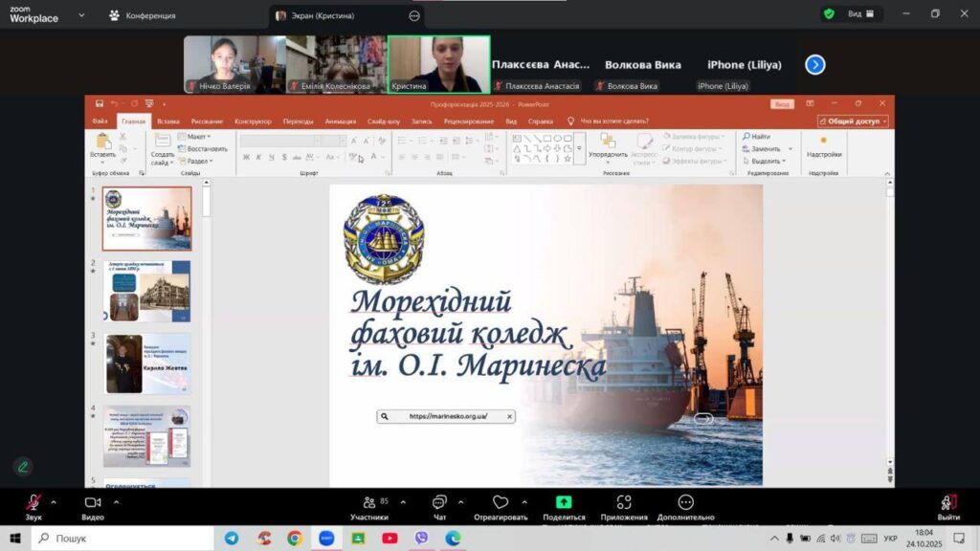Select the second slide thumbnail
Screen dimensions: 980x551
click(146, 291)
